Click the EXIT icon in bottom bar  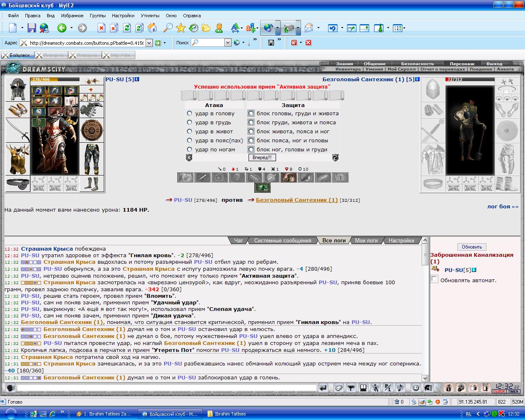(485, 388)
